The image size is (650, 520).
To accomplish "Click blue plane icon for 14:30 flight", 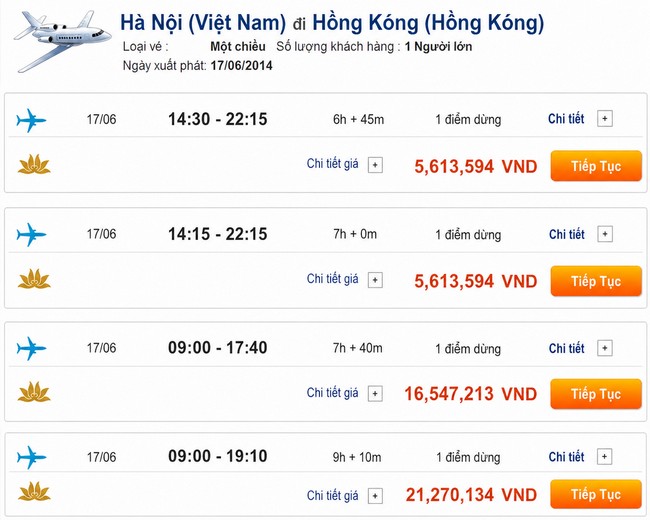I will pyautogui.click(x=31, y=120).
